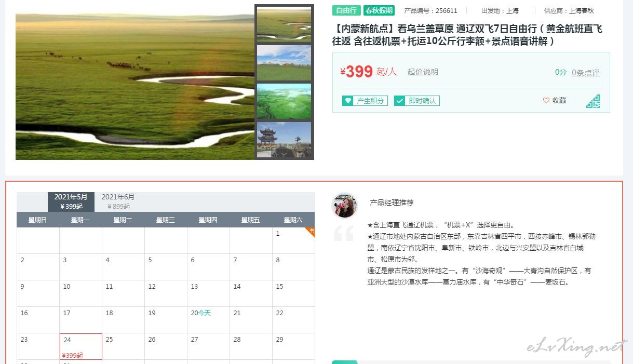
Task: Click the heart icon to favorite the product
Action: 546,101
